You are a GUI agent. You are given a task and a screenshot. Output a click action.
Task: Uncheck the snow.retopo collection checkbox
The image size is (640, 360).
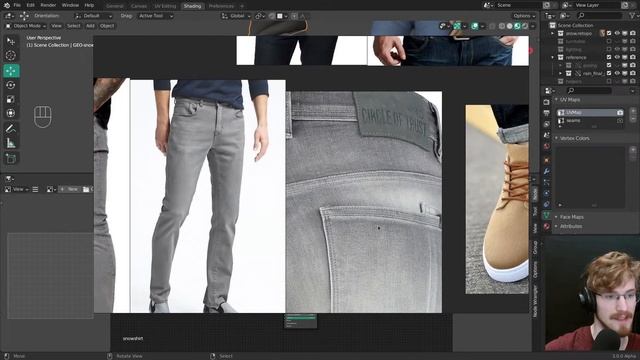tap(609, 33)
